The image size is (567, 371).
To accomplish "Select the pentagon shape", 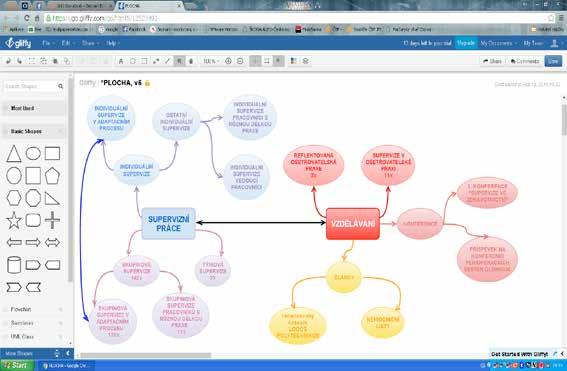I will pos(52,176).
